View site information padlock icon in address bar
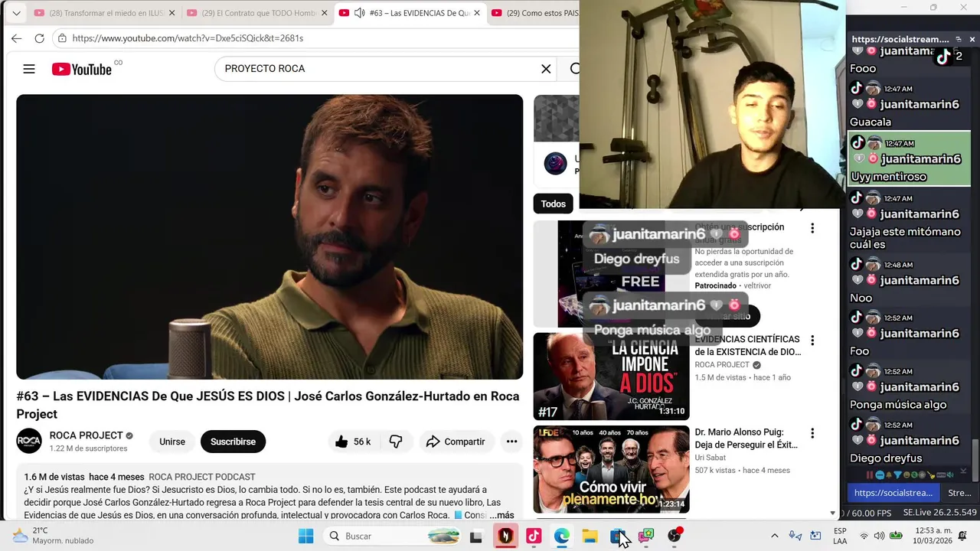The width and height of the screenshot is (980, 551). (x=62, y=38)
